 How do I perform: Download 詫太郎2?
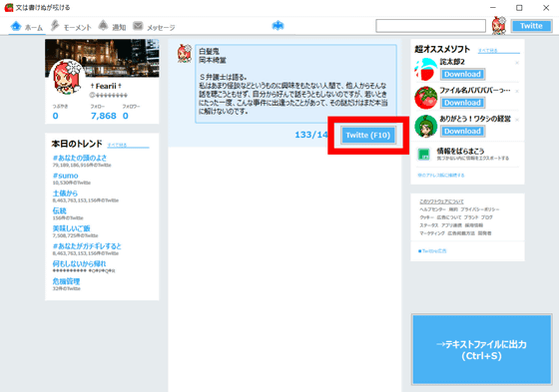coord(462,74)
